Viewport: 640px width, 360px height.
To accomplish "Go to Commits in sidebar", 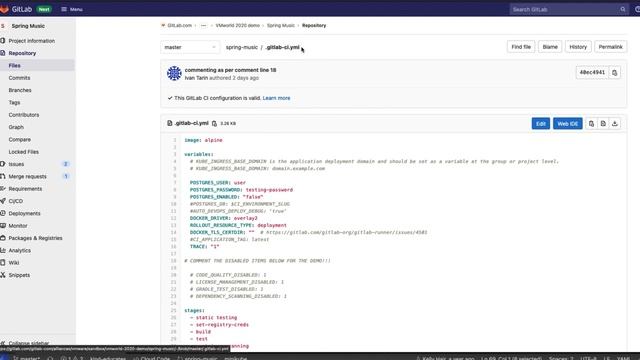I will click(19, 78).
